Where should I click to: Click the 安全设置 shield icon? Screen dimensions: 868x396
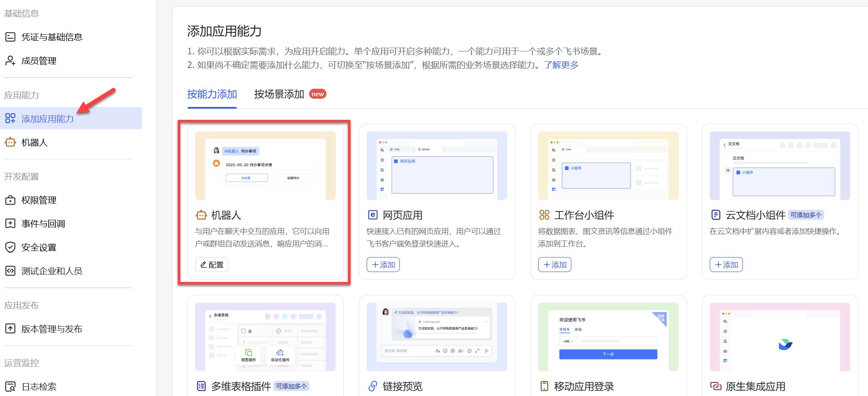(x=10, y=247)
